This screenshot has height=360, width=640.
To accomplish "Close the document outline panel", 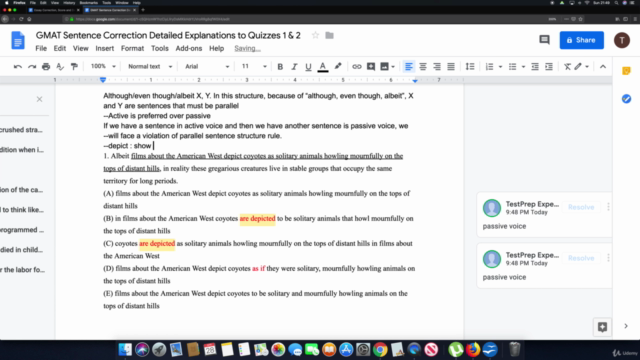I will click(x=39, y=99).
